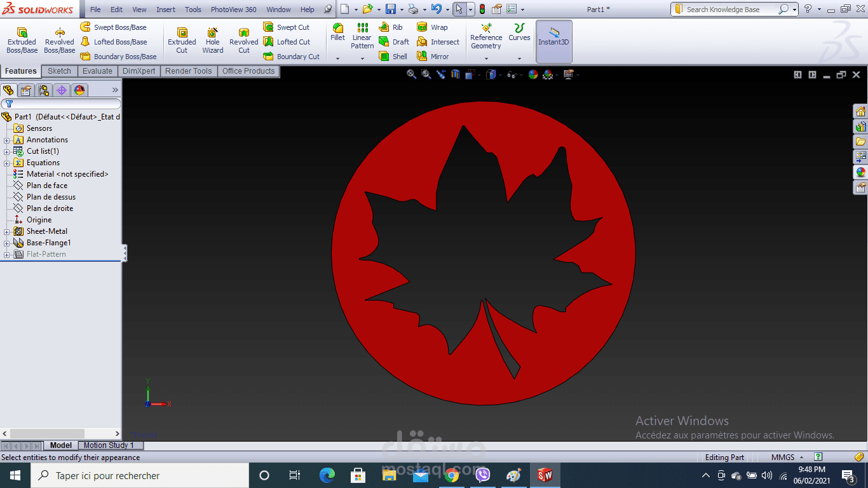Image resolution: width=868 pixels, height=488 pixels.
Task: Select Material <not specified> item
Action: (60, 174)
